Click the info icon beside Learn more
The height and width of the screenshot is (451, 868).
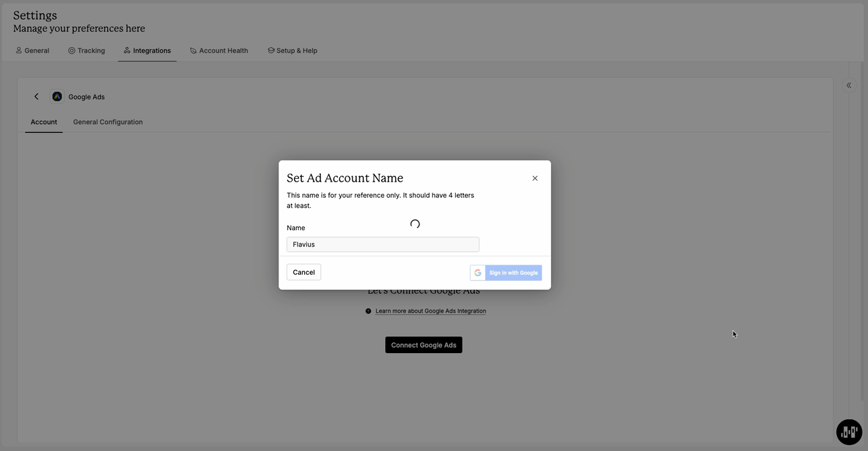(x=368, y=311)
